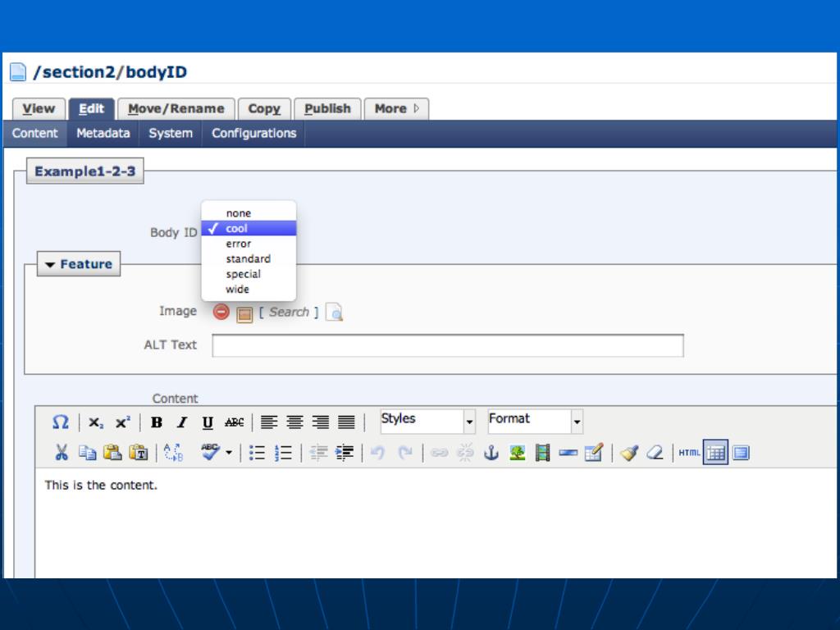Pick 'standard' Body ID option

(x=249, y=258)
